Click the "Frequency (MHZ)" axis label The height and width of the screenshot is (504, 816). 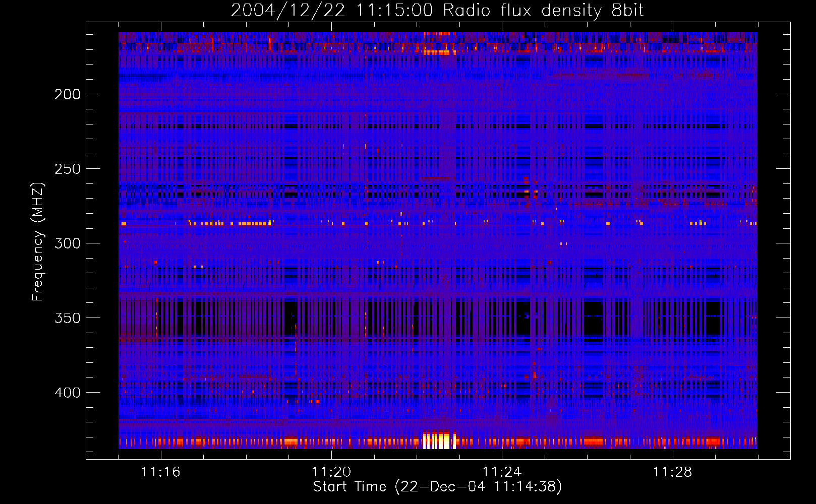(38, 241)
